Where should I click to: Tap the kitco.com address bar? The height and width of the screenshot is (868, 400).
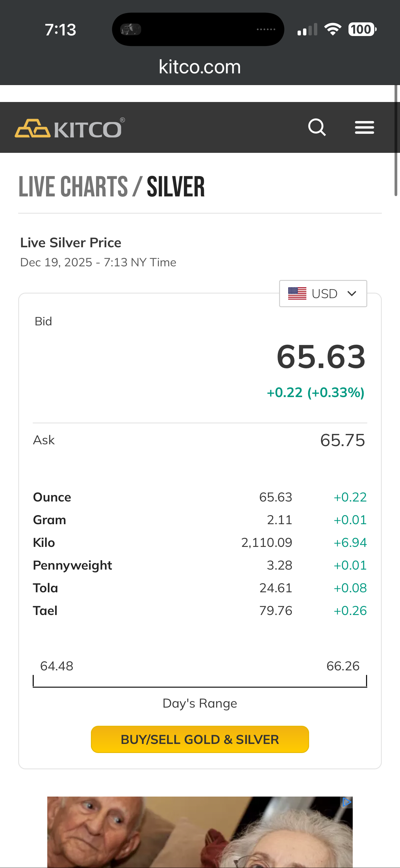(x=200, y=67)
